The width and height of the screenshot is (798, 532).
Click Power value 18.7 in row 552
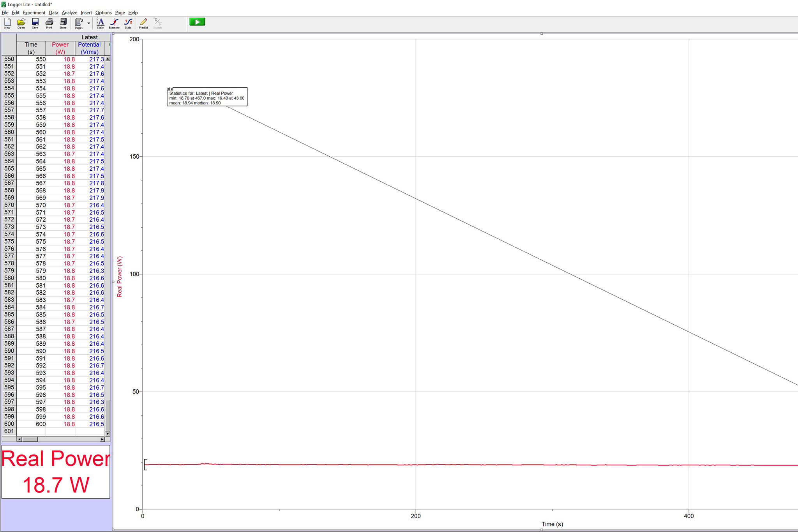pos(69,74)
